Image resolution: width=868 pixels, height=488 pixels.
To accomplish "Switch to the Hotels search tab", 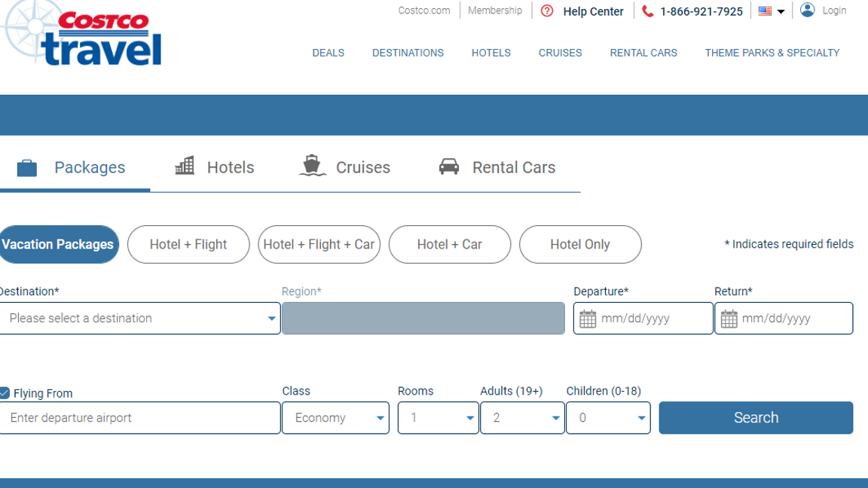I will [x=215, y=167].
